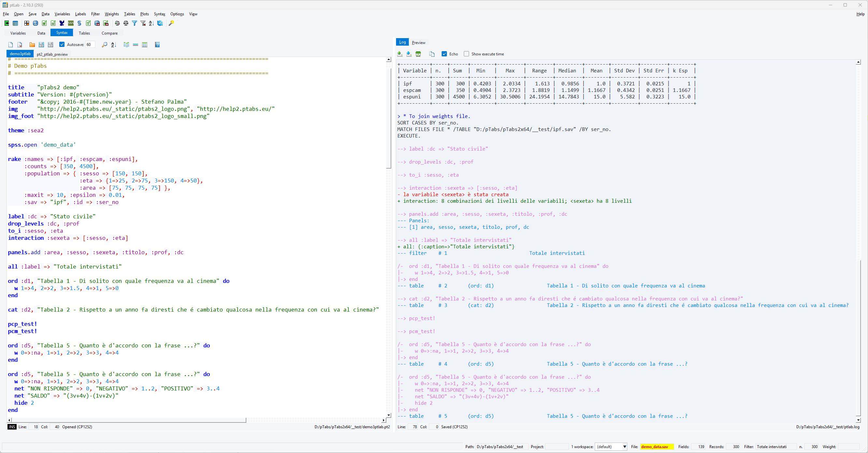Toggle the Echo checkbox
The image size is (868, 453).
click(x=444, y=54)
